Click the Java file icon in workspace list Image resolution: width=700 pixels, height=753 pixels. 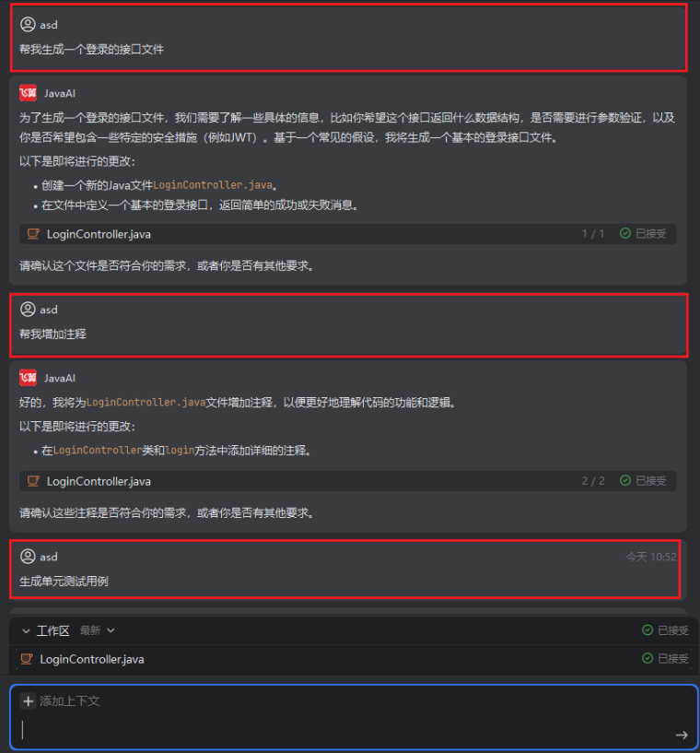tap(27, 659)
